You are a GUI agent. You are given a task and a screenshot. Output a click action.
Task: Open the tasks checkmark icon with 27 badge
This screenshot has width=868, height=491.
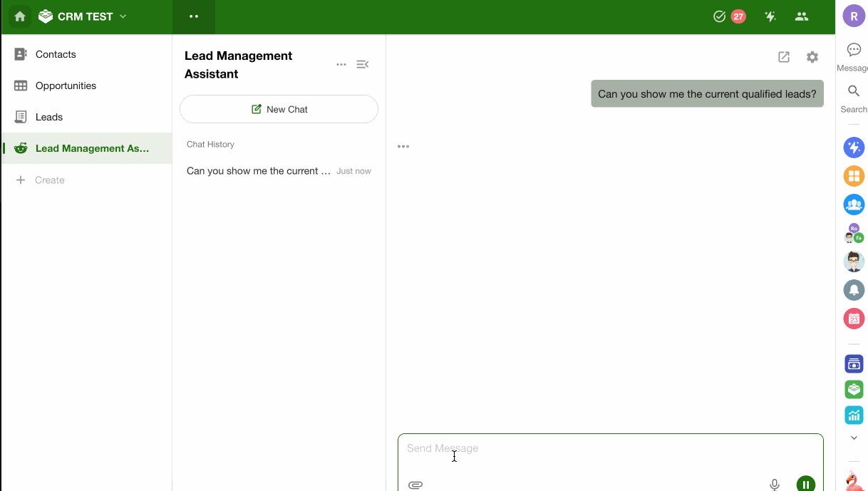[x=720, y=16]
